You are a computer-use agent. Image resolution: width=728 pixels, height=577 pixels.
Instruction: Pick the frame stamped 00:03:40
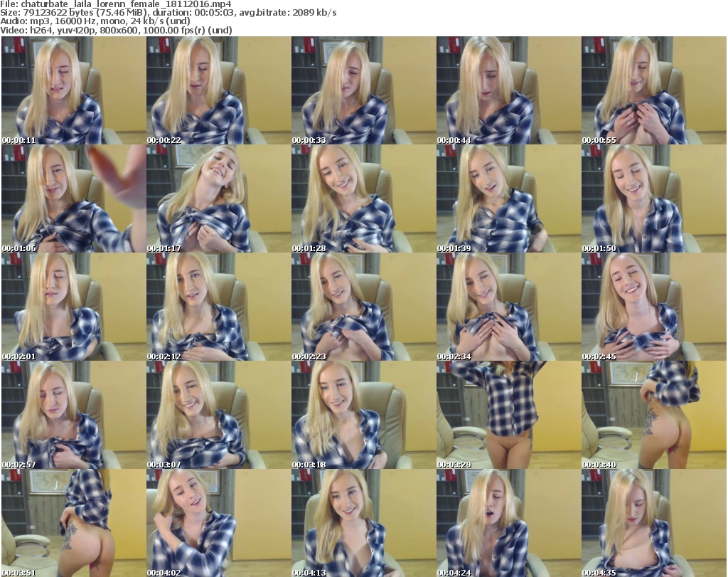coord(654,415)
